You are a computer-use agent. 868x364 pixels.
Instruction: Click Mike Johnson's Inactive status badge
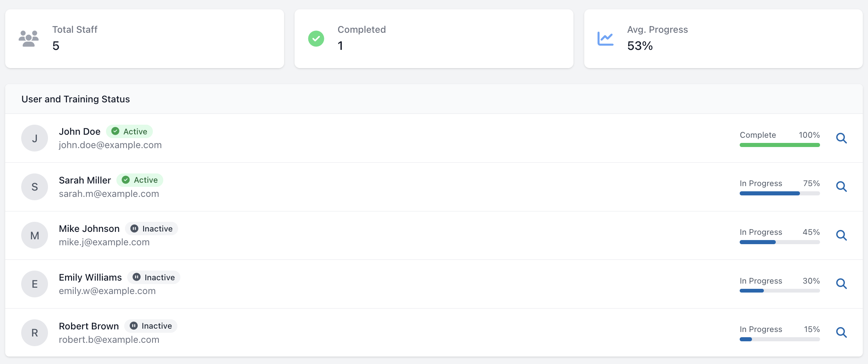pos(152,229)
